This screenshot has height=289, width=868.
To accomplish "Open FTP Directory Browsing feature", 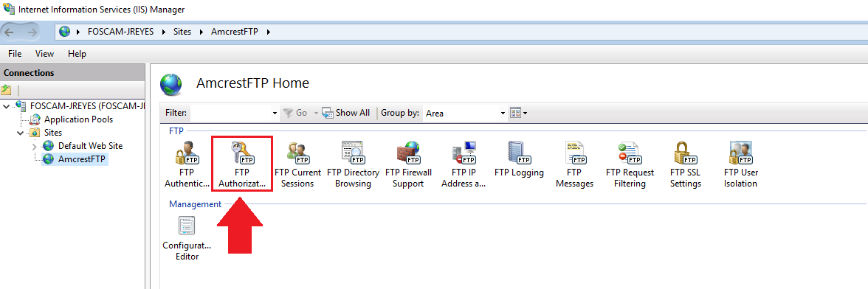I will coord(353,164).
